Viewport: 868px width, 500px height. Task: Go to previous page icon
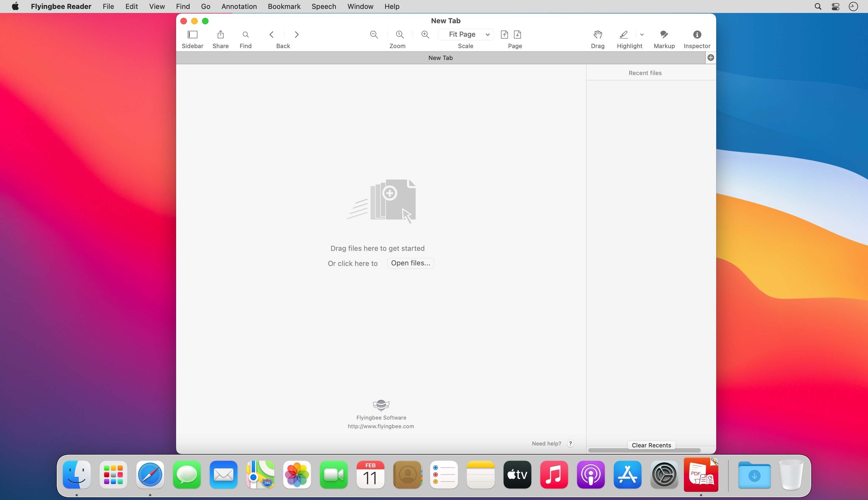click(504, 35)
